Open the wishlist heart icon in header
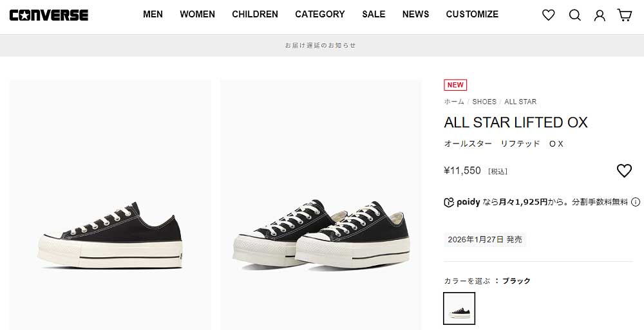The width and height of the screenshot is (644, 330). tap(548, 15)
